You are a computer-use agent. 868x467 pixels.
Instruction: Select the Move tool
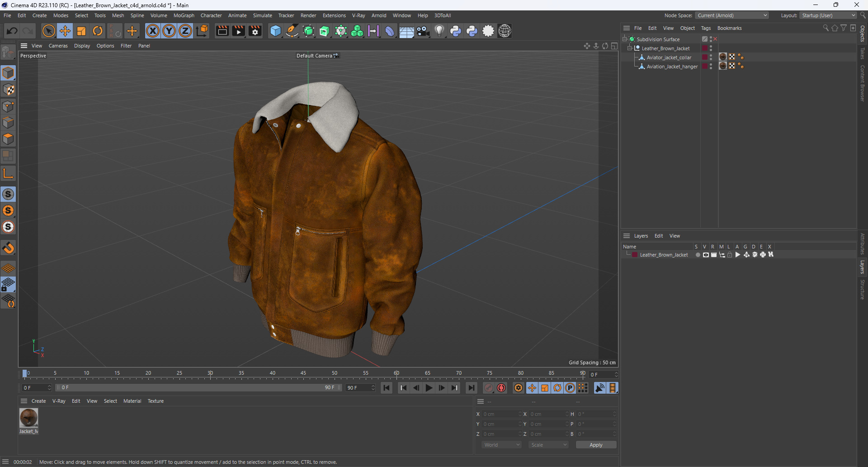(65, 31)
